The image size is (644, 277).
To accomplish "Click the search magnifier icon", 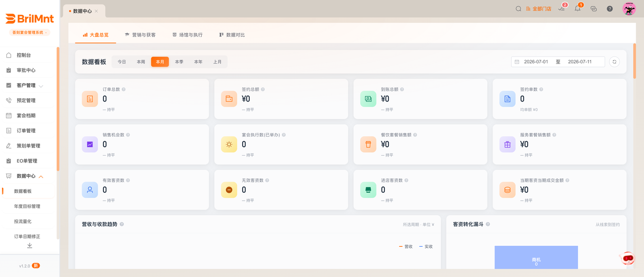I will 518,9.
